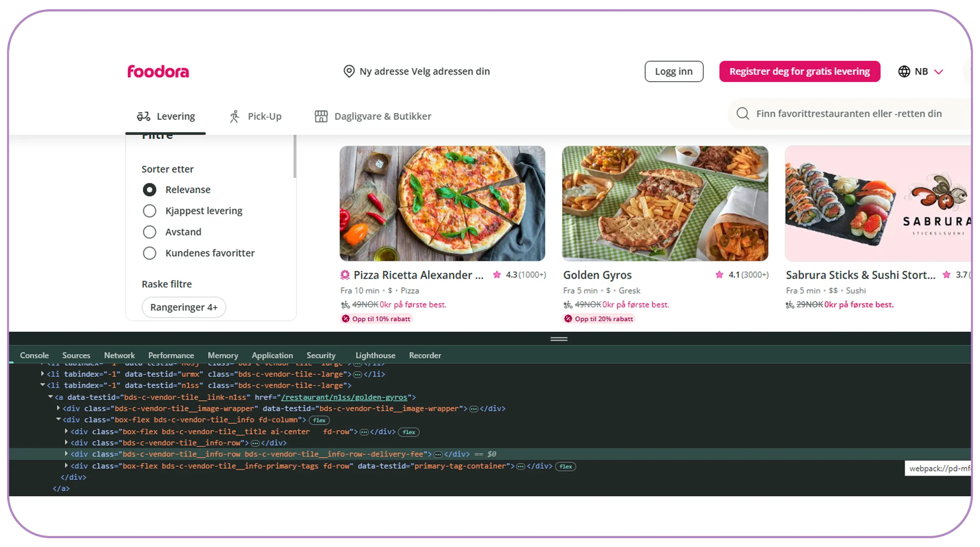The width and height of the screenshot is (980, 547).
Task: Open the NB language dropdown chevron
Action: tap(939, 72)
